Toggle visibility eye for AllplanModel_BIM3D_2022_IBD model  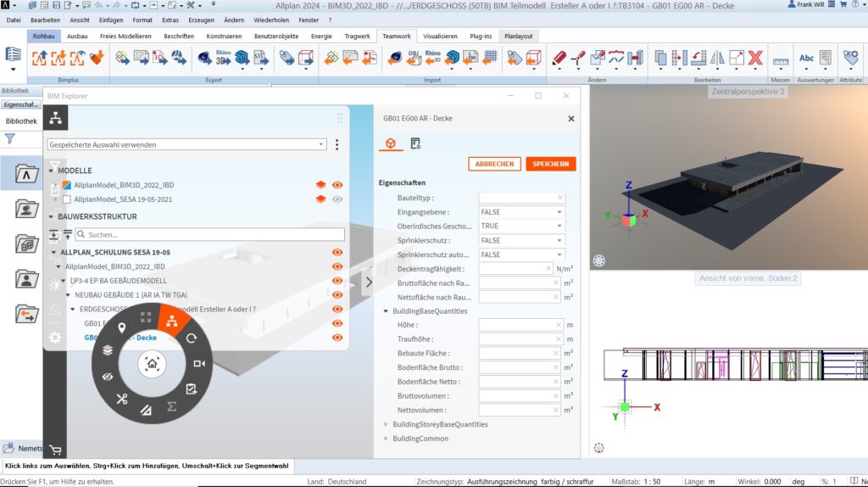coord(337,184)
